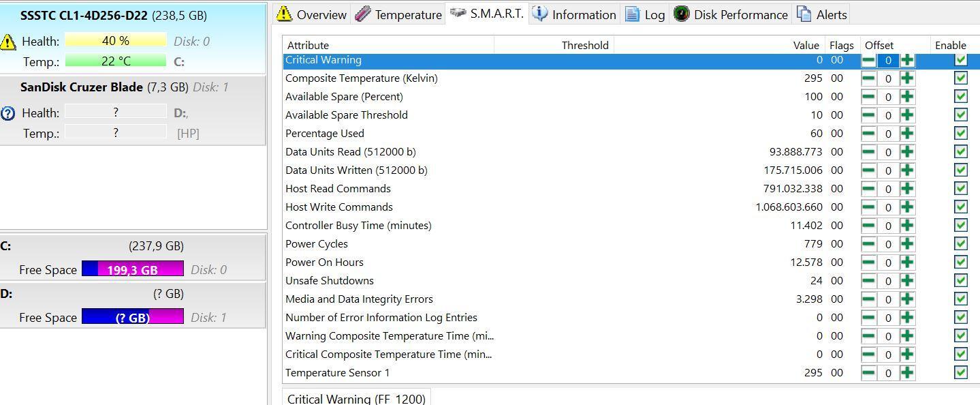Click the value 3.298 integrity errors
Viewport: 980px width, 405px height.
(809, 299)
